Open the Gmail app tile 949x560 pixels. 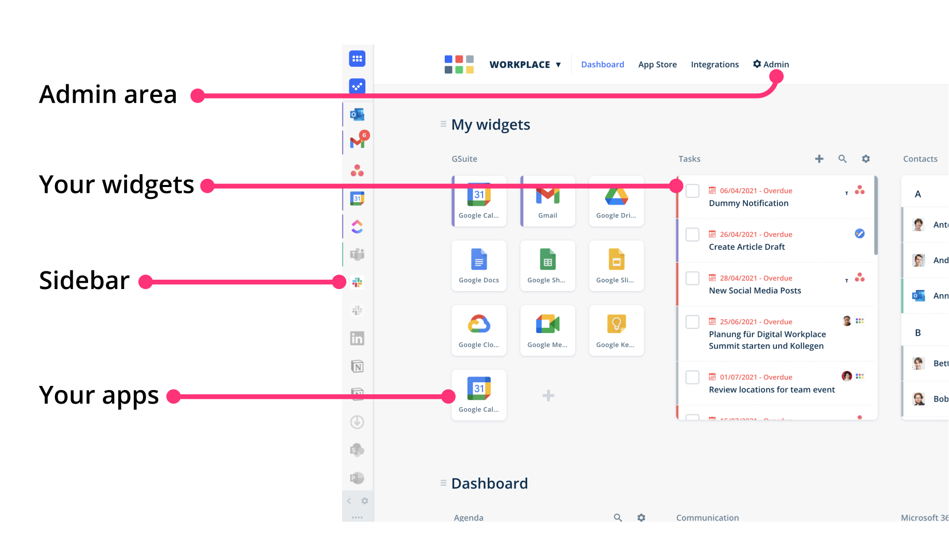548,201
